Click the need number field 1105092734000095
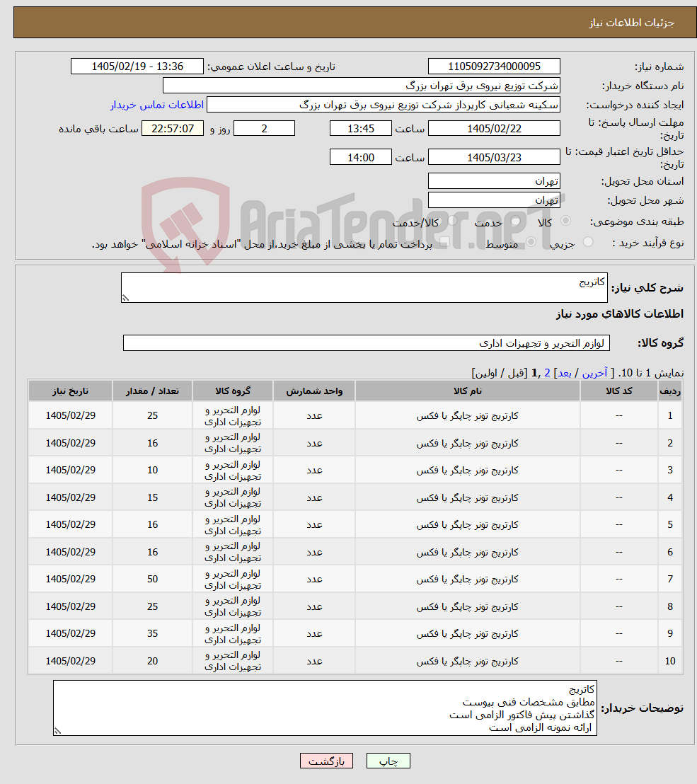This screenshot has width=697, height=784. click(x=494, y=67)
